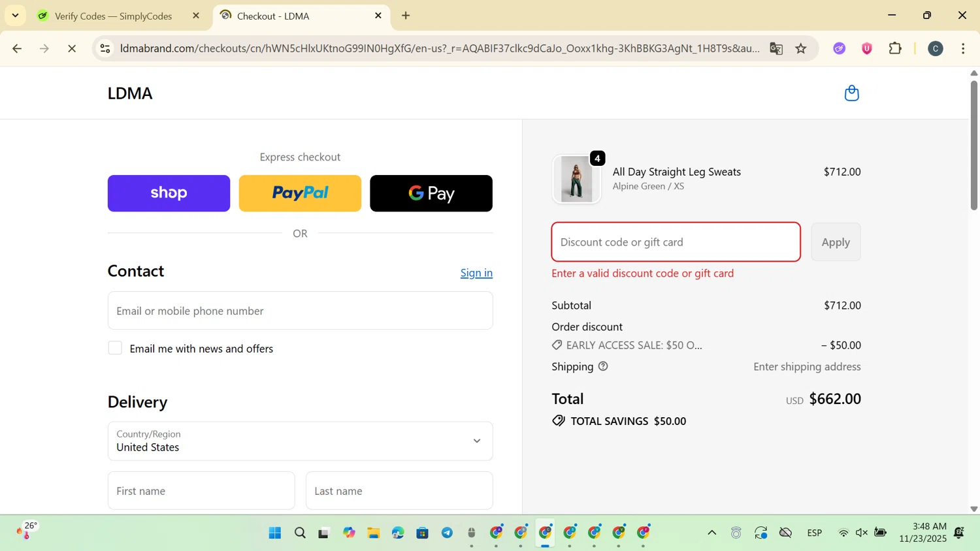Stop loading the page
Image resolution: width=980 pixels, height=551 pixels.
tap(73, 49)
